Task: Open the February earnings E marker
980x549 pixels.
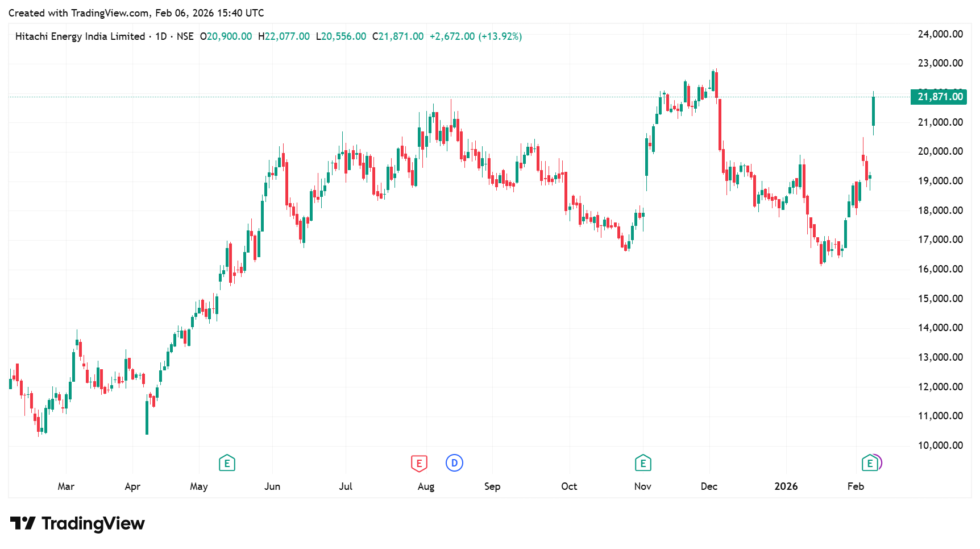Action: [x=870, y=463]
